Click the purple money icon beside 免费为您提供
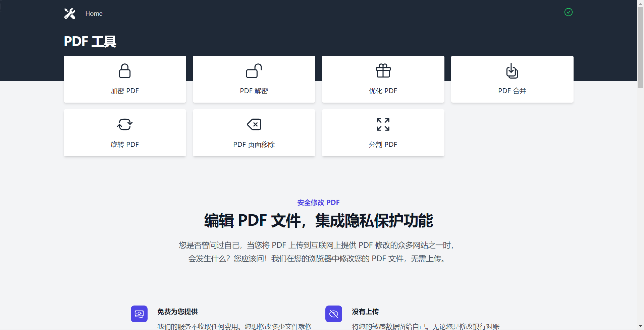This screenshot has width=644, height=330. click(x=139, y=314)
